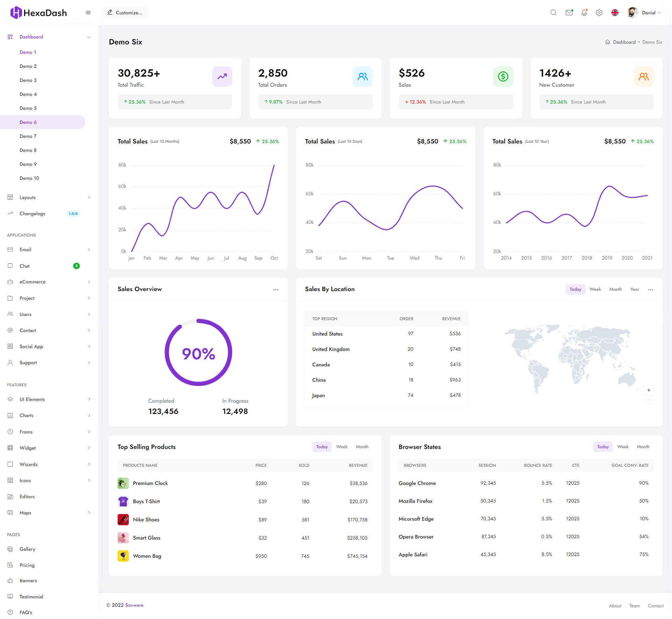Open the Sovware footer link
This screenshot has height=619, width=672.
point(134,605)
